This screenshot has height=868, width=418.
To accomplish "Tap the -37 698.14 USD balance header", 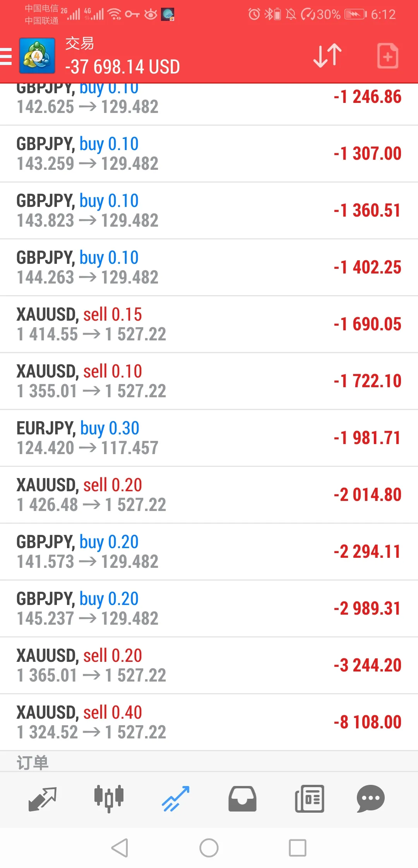I will tap(122, 67).
